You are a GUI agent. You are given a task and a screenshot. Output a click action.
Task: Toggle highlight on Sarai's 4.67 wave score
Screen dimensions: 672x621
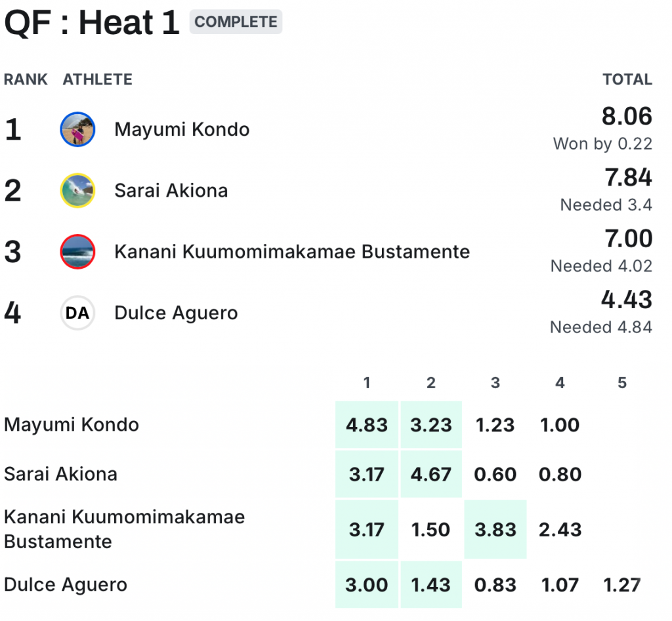[x=430, y=474]
